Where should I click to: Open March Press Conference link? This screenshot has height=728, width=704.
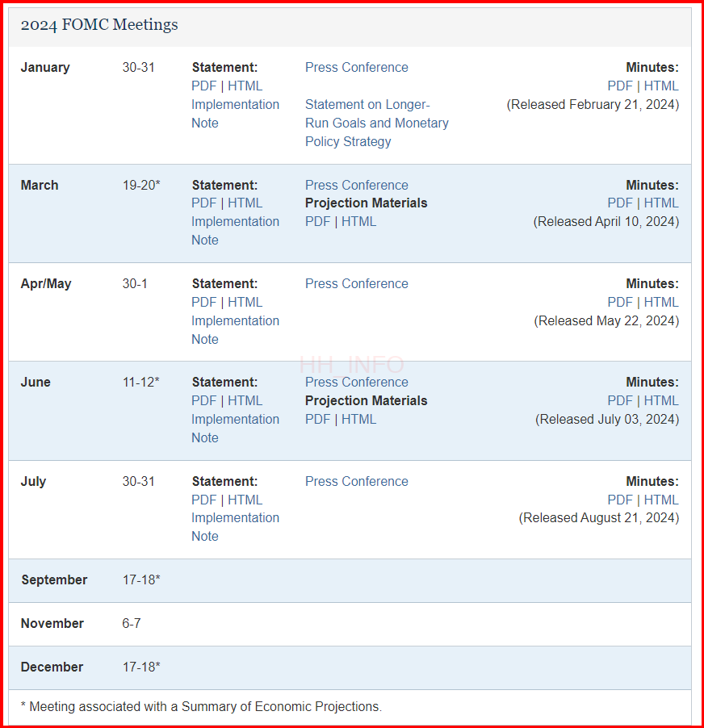pos(356,186)
